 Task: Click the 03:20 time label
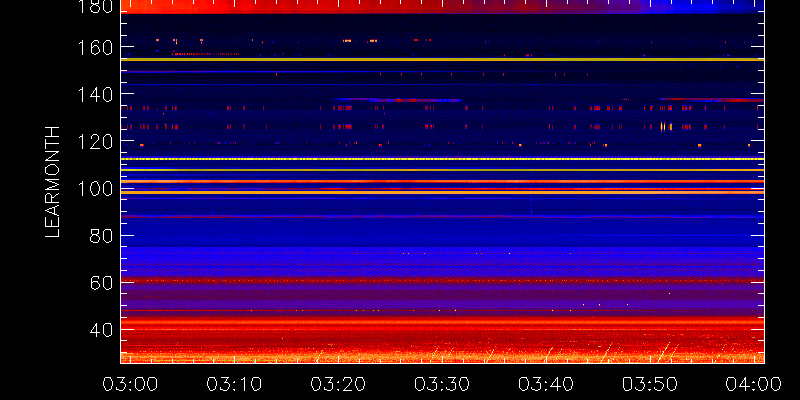pyautogui.click(x=337, y=384)
